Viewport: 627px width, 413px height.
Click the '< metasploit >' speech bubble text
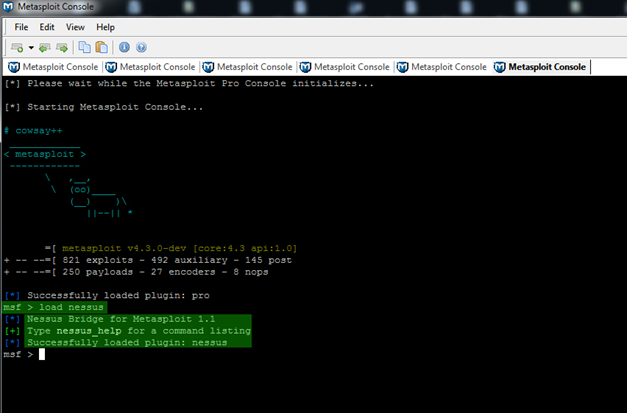pyautogui.click(x=45, y=154)
